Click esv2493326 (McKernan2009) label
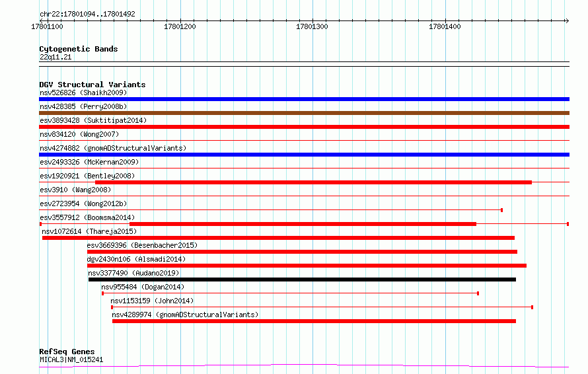The image size is (588, 374). point(89,162)
